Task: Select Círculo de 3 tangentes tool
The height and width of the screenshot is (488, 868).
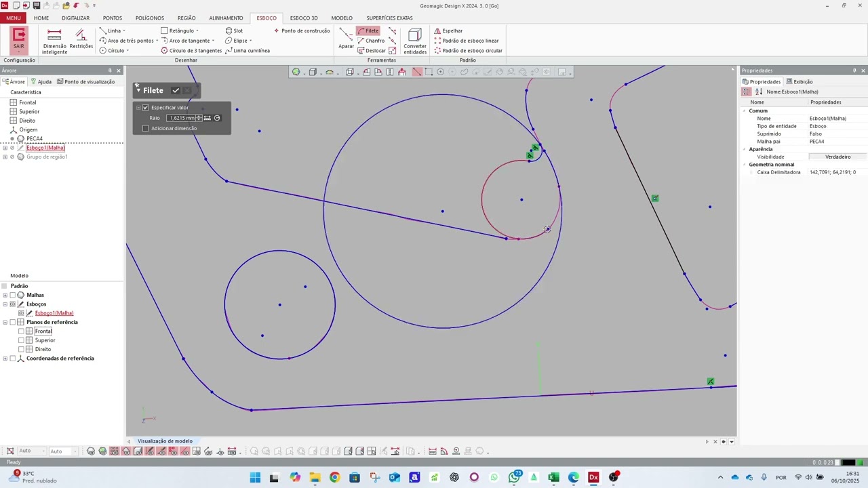Action: (x=191, y=51)
